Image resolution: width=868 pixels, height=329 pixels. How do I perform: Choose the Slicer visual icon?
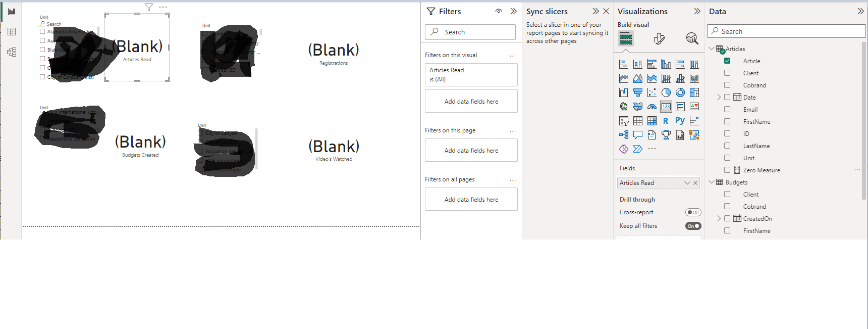[x=624, y=121]
